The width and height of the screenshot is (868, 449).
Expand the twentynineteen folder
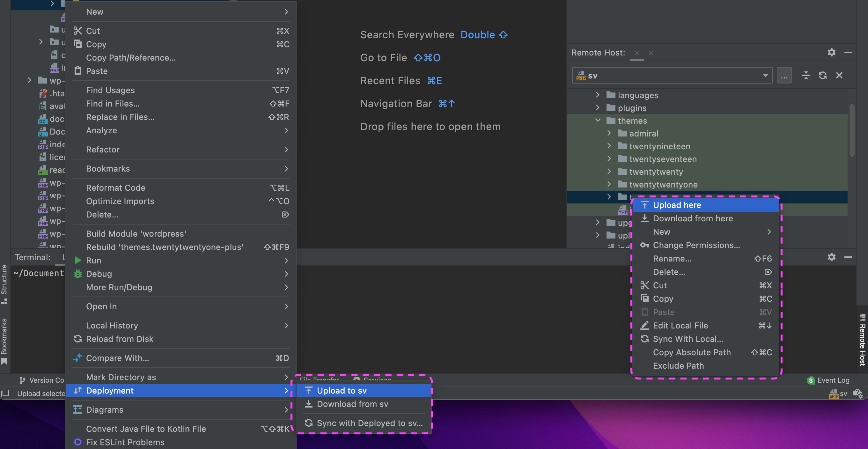[609, 146]
